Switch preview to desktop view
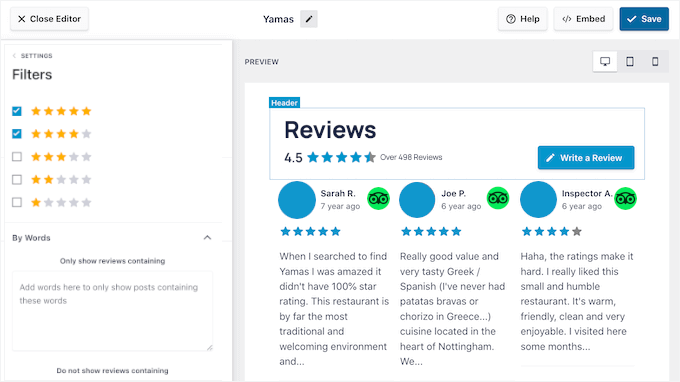This screenshot has height=382, width=680. pyautogui.click(x=605, y=62)
